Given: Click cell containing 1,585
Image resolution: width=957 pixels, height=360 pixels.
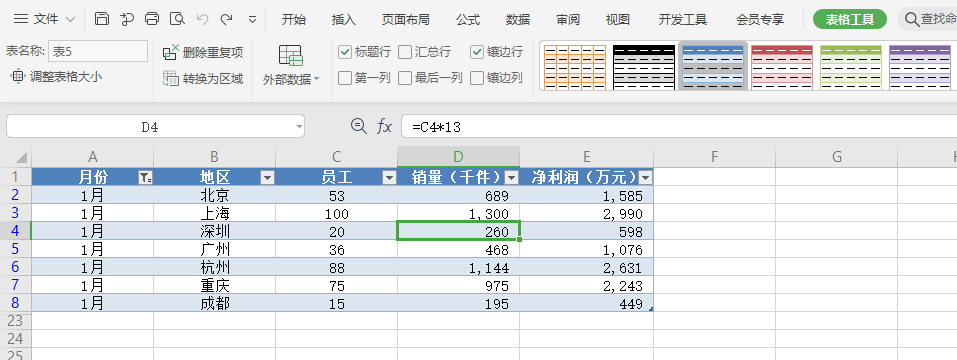Looking at the screenshot, I should (x=587, y=195).
